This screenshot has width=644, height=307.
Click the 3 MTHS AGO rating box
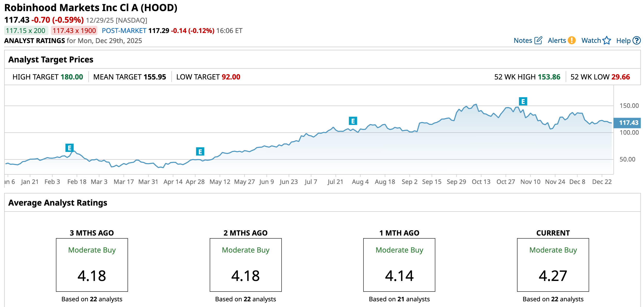[92, 265]
